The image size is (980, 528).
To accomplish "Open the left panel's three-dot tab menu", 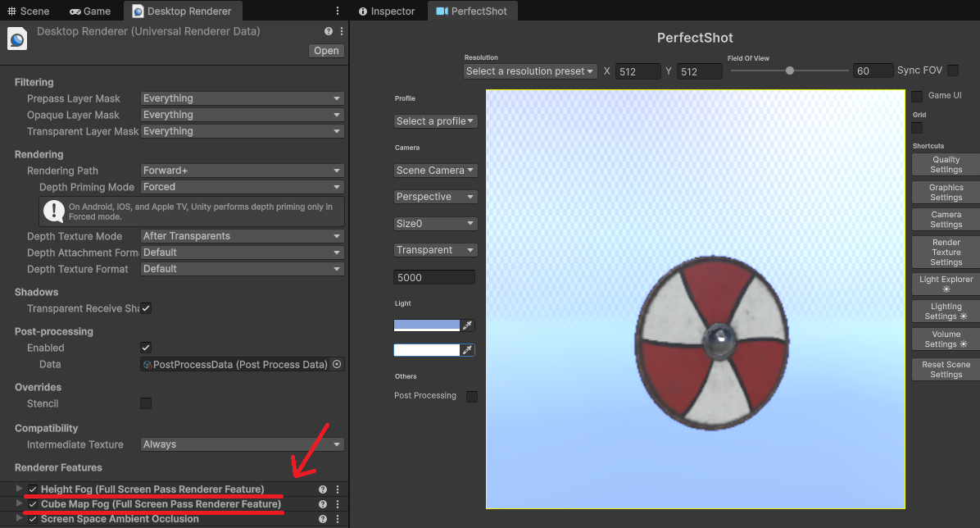I will coord(338,11).
